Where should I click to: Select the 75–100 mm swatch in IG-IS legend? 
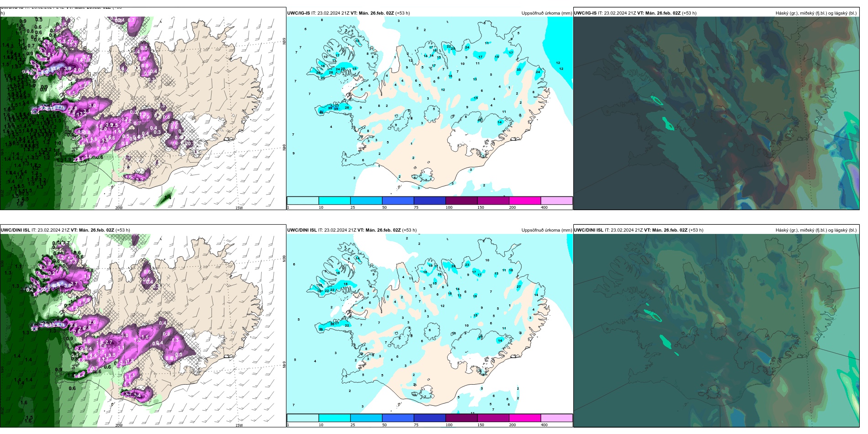(429, 201)
